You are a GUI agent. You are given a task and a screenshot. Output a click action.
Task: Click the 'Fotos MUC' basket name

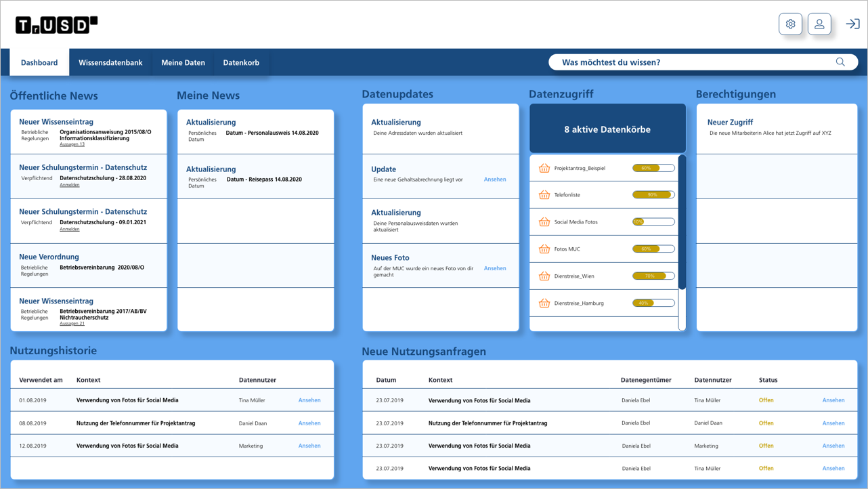[567, 249]
